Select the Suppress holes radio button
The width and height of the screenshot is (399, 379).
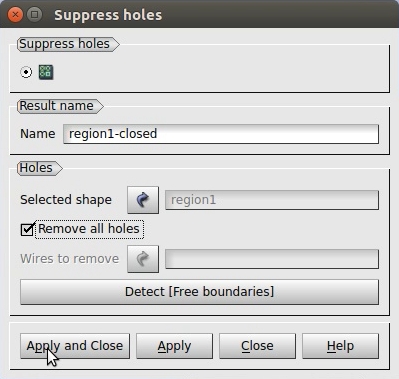(x=26, y=72)
